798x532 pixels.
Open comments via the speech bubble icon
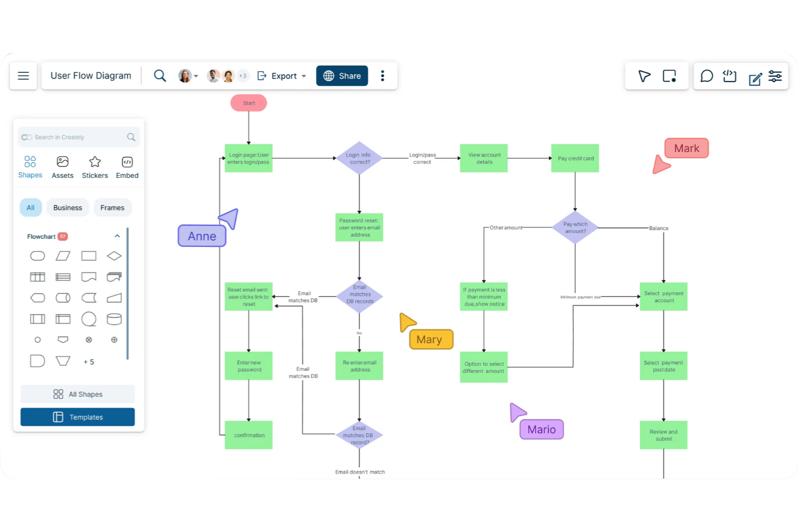click(x=706, y=76)
